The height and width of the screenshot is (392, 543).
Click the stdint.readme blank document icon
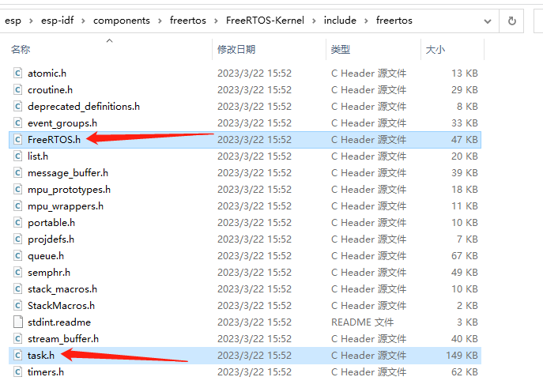[x=18, y=322]
